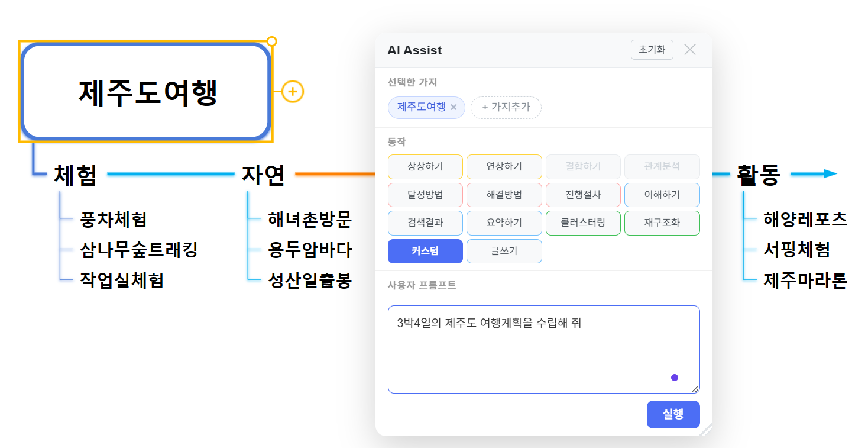Select the 요약하기 action mode
This screenshot has height=448, width=868.
pos(504,223)
